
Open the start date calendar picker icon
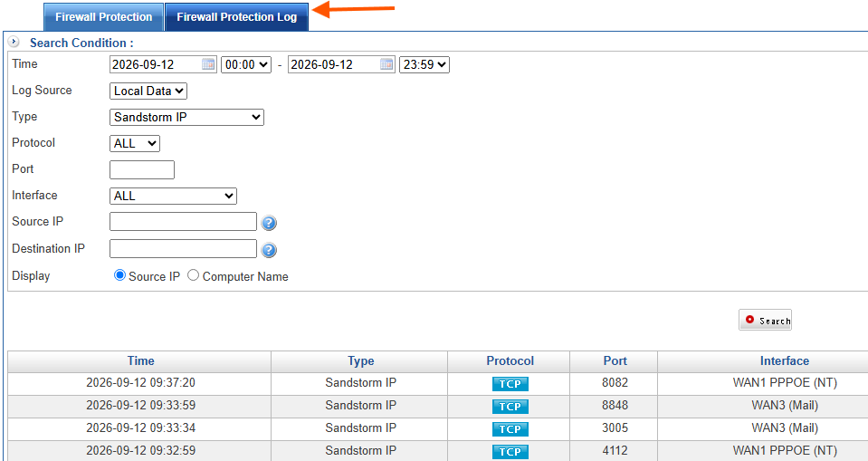click(x=208, y=64)
